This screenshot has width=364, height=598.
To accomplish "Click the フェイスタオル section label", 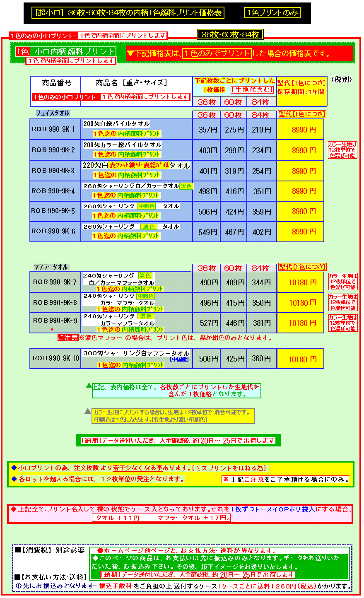I will pyautogui.click(x=53, y=113).
